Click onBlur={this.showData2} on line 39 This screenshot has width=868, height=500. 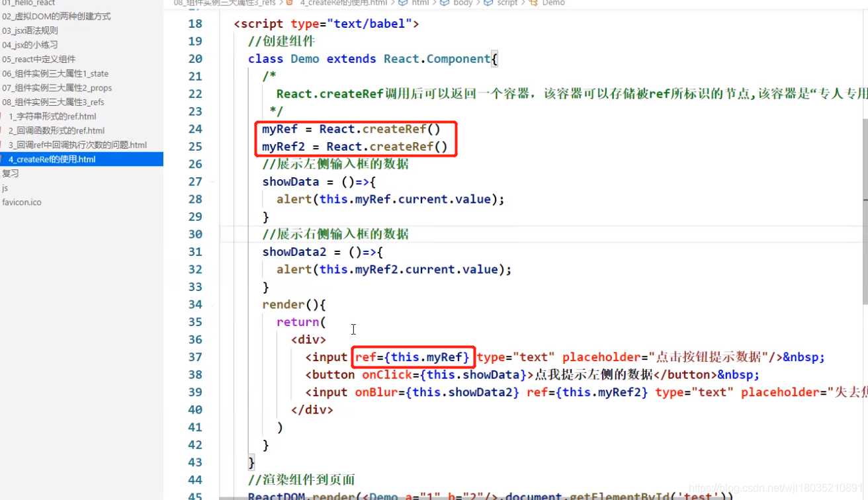pos(437,392)
